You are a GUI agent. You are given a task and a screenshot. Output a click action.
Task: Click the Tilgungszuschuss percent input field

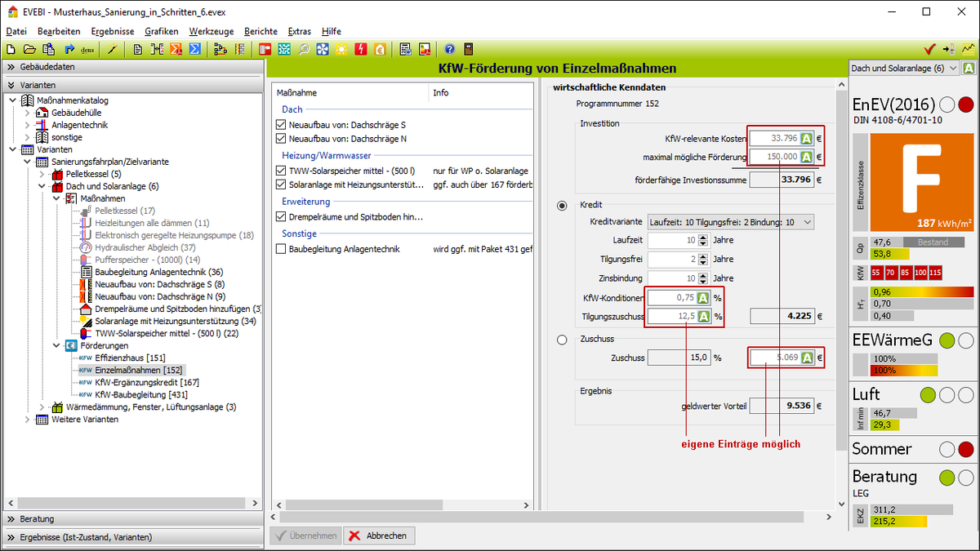pyautogui.click(x=672, y=317)
